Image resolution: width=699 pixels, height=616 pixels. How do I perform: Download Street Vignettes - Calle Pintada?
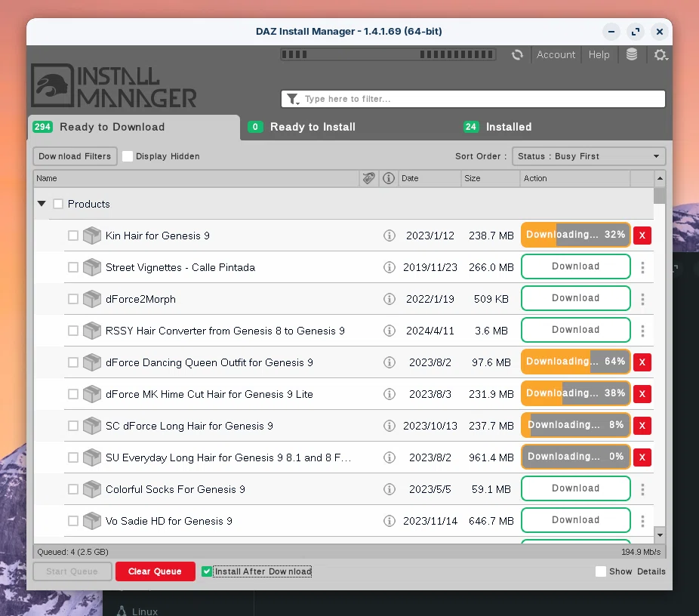point(575,266)
